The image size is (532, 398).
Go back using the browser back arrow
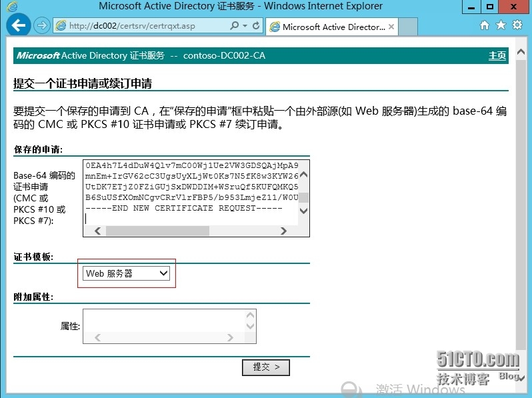pyautogui.click(x=18, y=25)
